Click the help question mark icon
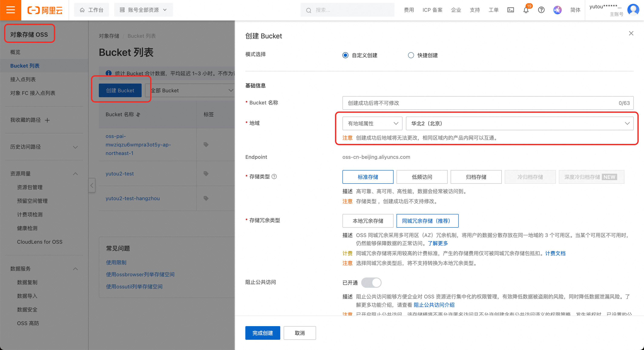 pos(541,10)
